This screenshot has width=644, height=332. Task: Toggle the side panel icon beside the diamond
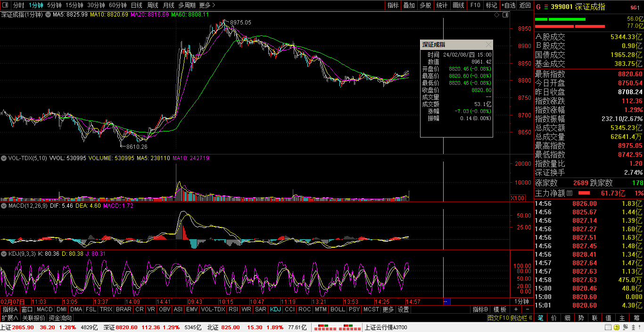[505, 15]
